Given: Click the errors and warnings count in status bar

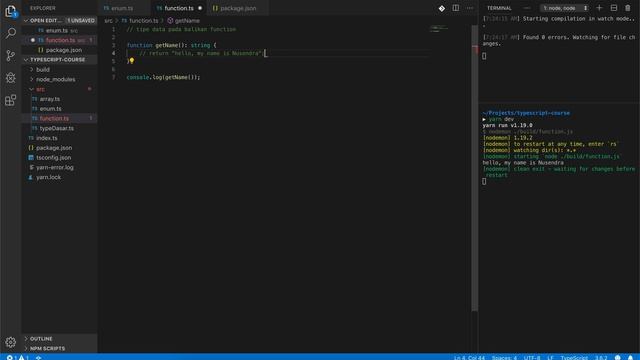Looking at the screenshot, I should (x=17, y=357).
